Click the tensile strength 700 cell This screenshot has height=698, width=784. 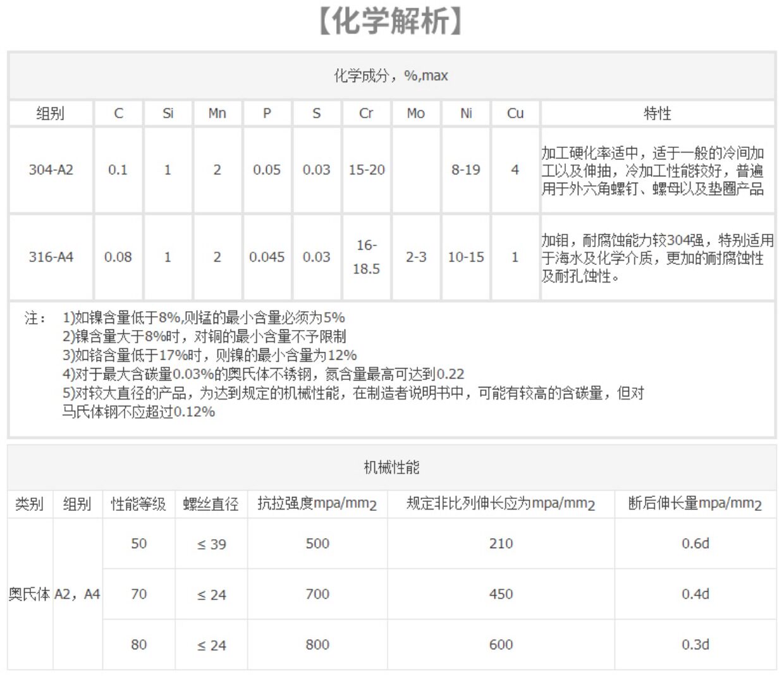(x=317, y=594)
